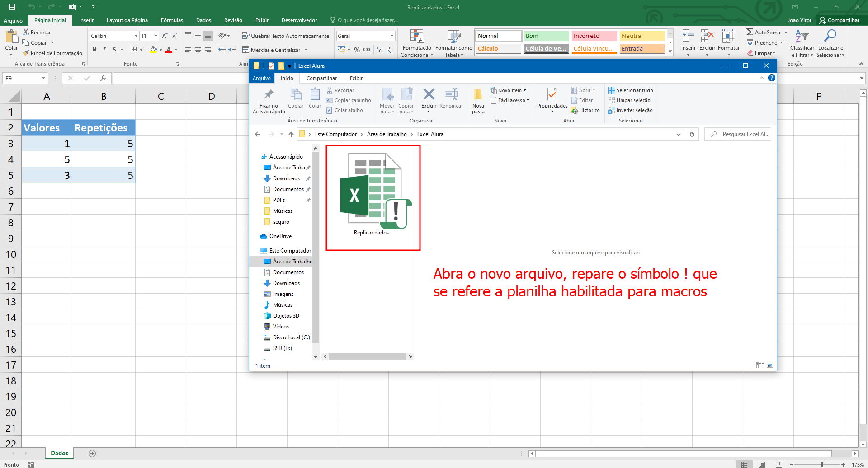
Task: Open Arquivo menu in Excel
Action: (13, 20)
